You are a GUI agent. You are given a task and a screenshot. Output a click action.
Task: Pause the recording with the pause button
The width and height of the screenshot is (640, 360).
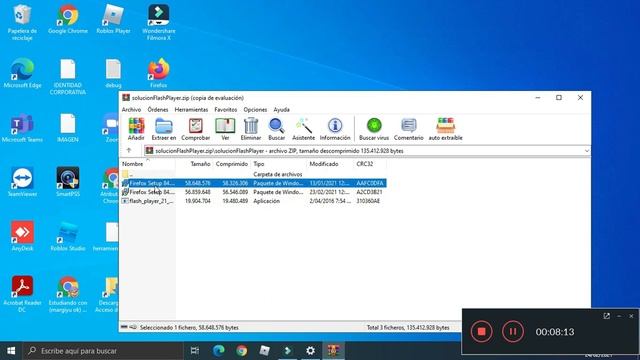[x=513, y=331]
